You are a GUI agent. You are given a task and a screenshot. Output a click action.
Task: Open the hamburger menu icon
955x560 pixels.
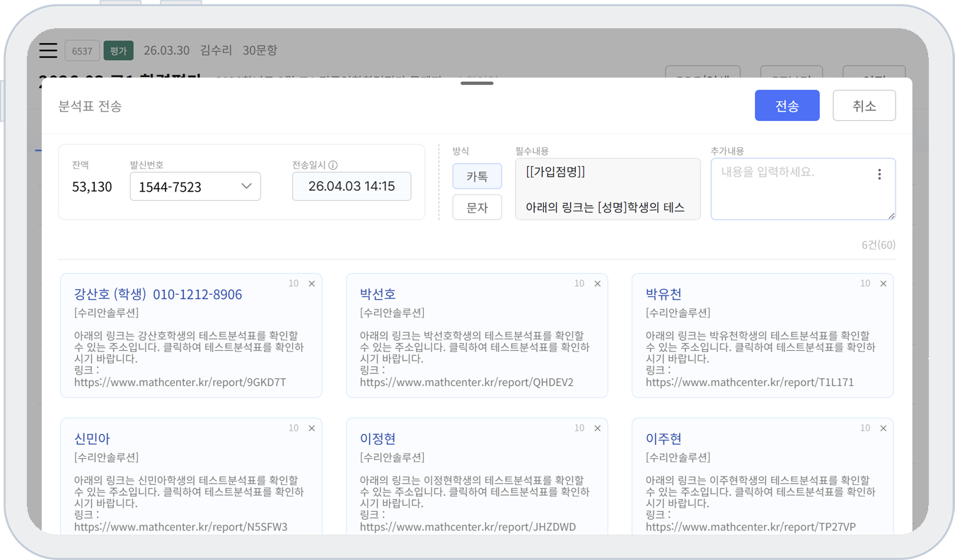tap(48, 50)
